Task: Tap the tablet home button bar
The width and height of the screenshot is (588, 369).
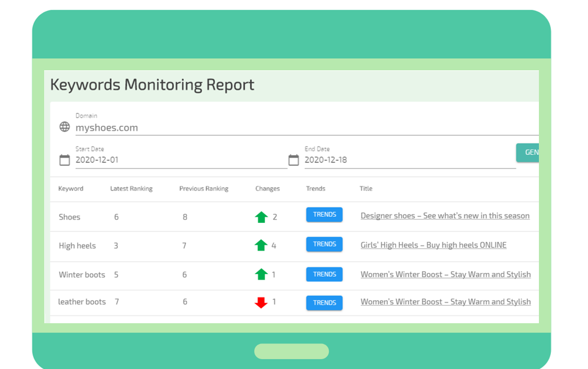Action: click(x=291, y=352)
